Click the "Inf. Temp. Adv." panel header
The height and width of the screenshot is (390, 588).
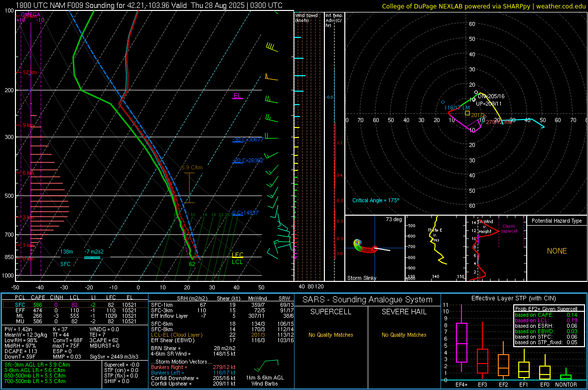(x=334, y=20)
